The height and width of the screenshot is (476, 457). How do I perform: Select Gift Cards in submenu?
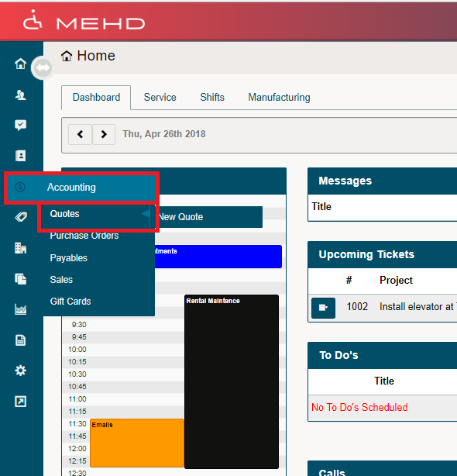pos(70,302)
